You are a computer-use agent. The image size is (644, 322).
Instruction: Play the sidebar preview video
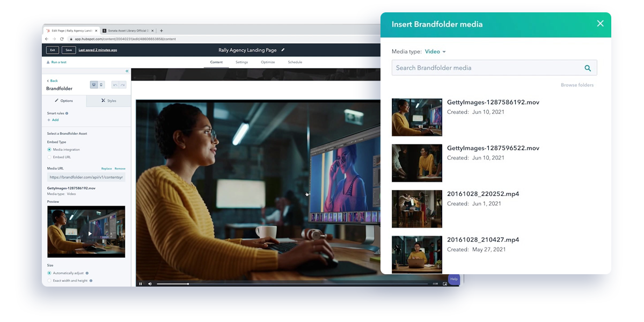tap(90, 233)
